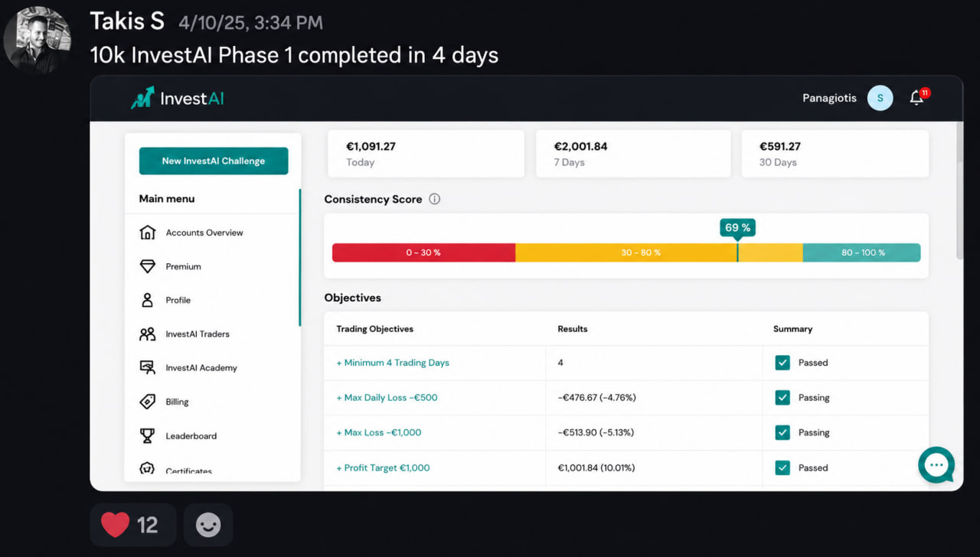
Task: Click the 4/10/25, 3:34 PM timestamp
Action: pos(250,23)
